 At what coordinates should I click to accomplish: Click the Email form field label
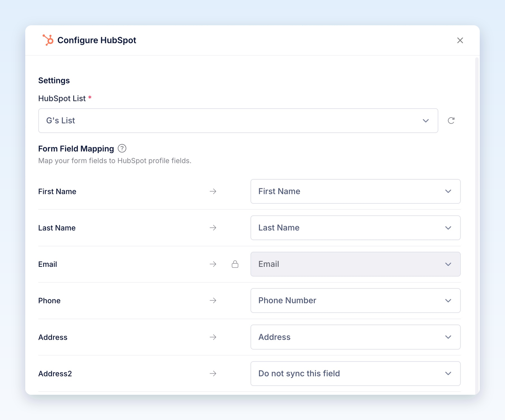pyautogui.click(x=48, y=264)
